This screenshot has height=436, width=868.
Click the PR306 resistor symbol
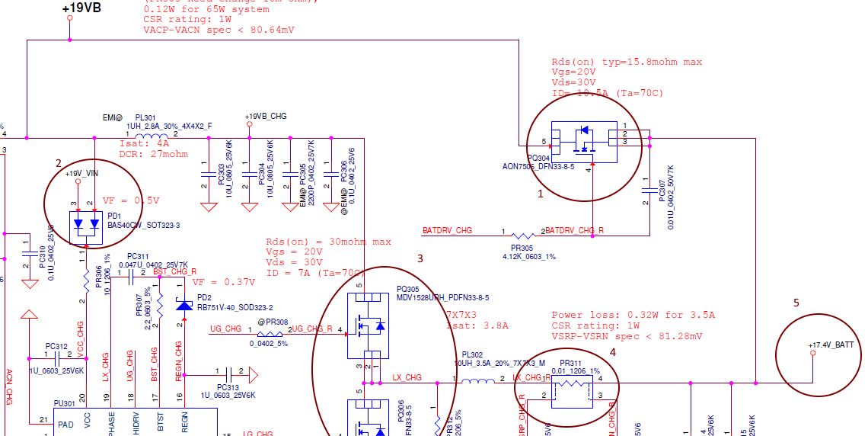tap(86, 281)
